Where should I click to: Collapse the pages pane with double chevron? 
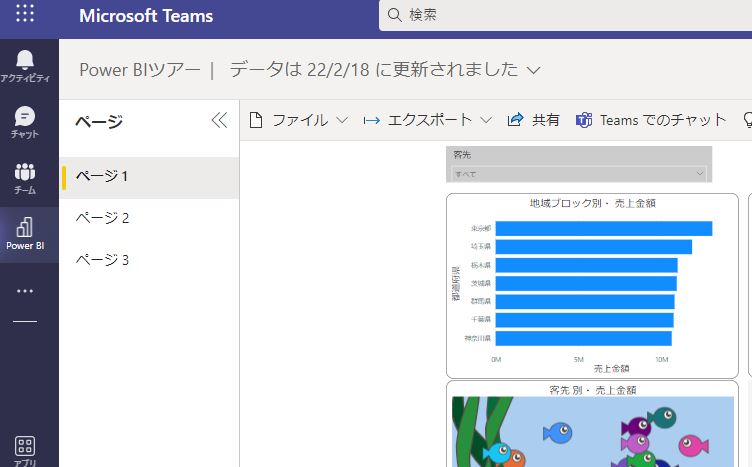tap(219, 121)
